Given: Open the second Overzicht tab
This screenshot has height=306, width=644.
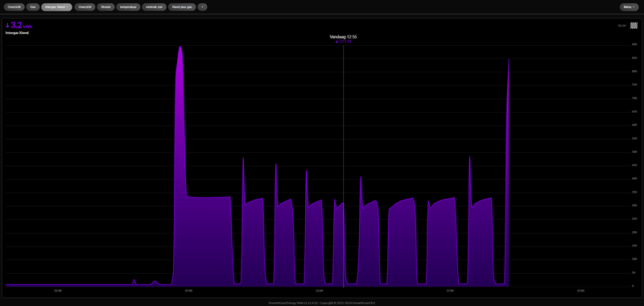Looking at the screenshot, I should pyautogui.click(x=85, y=7).
